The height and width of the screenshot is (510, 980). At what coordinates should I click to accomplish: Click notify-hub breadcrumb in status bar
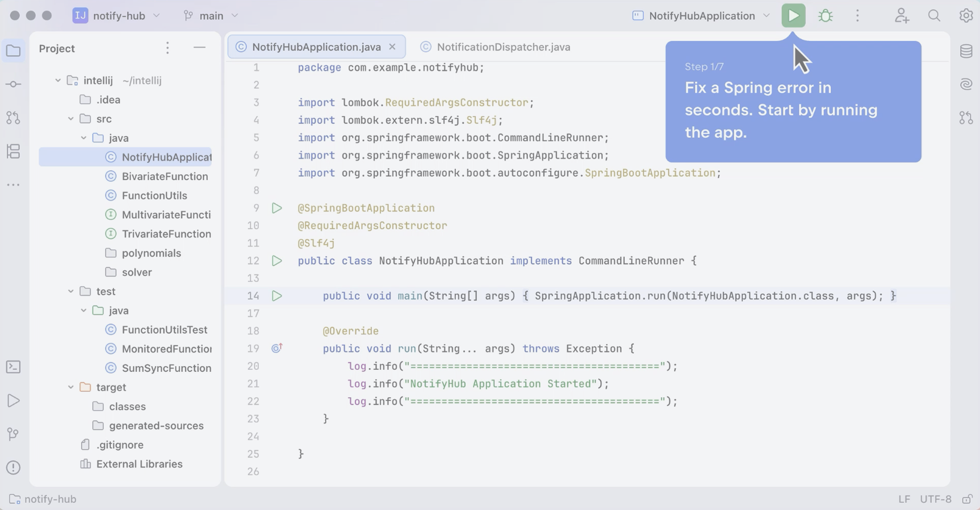pyautogui.click(x=43, y=499)
